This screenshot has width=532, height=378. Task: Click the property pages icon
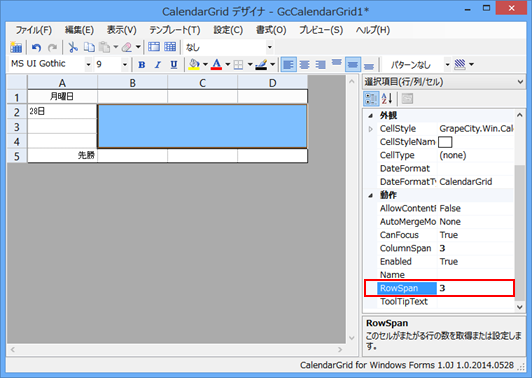[407, 99]
